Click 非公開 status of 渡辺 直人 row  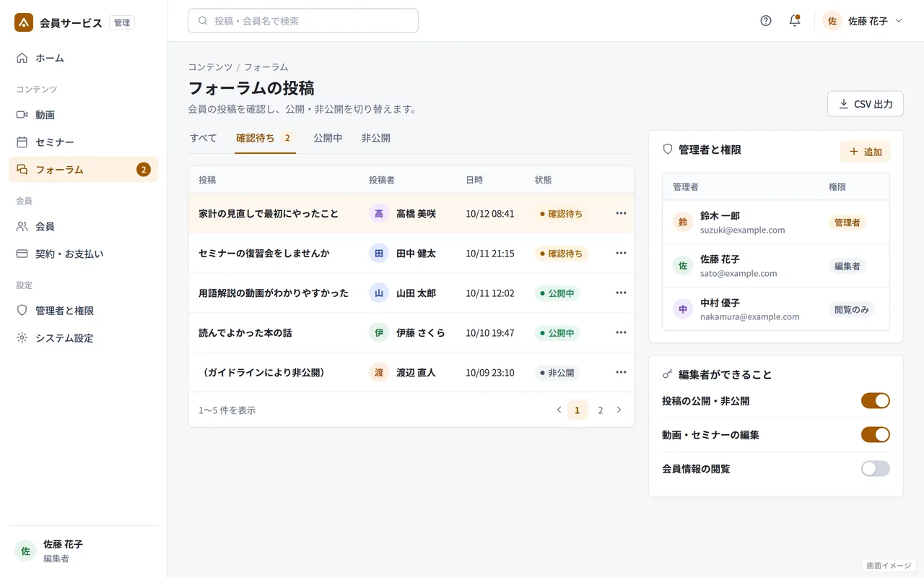[x=557, y=373]
